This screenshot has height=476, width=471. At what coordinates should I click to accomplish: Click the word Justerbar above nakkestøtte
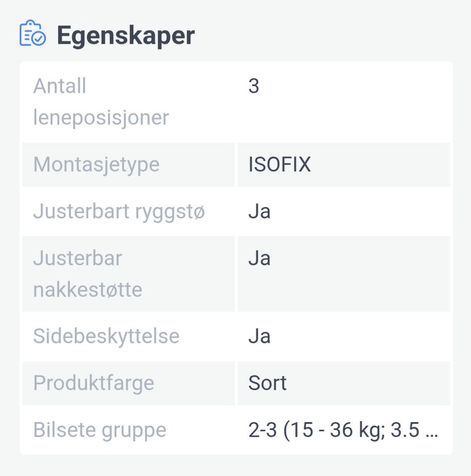[x=78, y=258]
